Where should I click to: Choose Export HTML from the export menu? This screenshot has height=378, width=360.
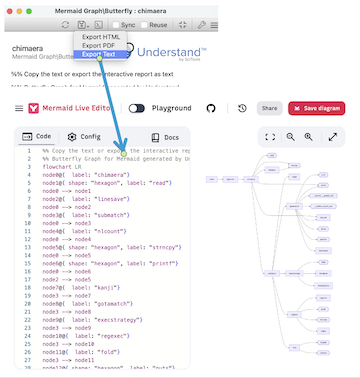click(x=101, y=37)
